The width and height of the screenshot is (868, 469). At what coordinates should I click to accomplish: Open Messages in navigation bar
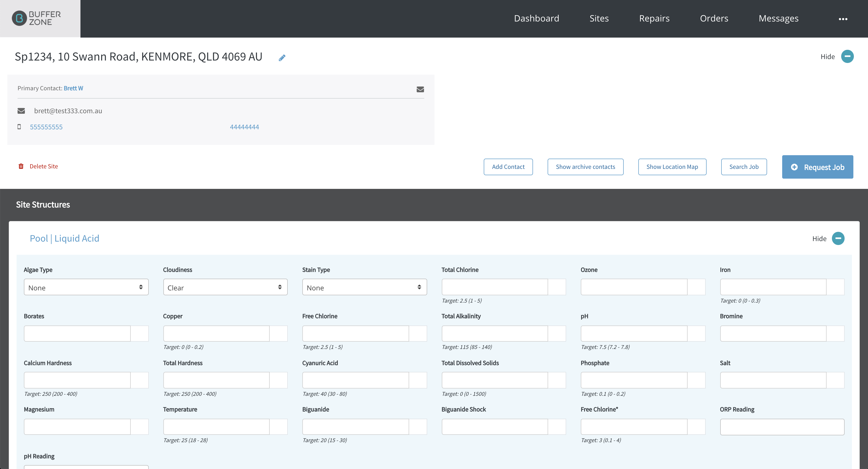tap(778, 18)
